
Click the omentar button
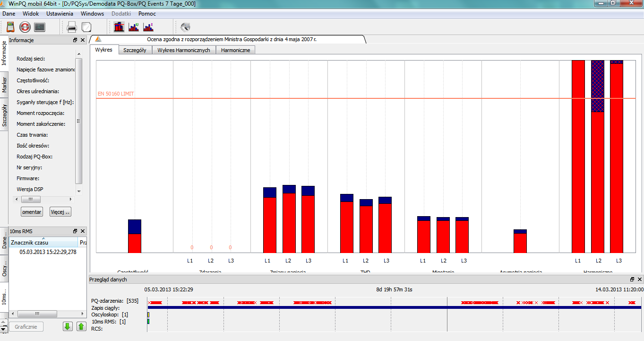point(32,212)
